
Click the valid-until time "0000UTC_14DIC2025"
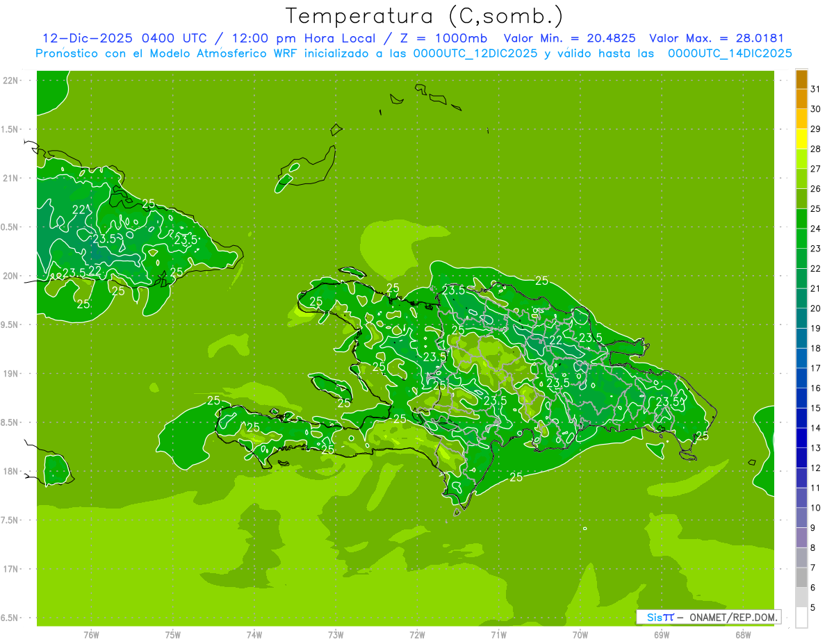point(730,53)
